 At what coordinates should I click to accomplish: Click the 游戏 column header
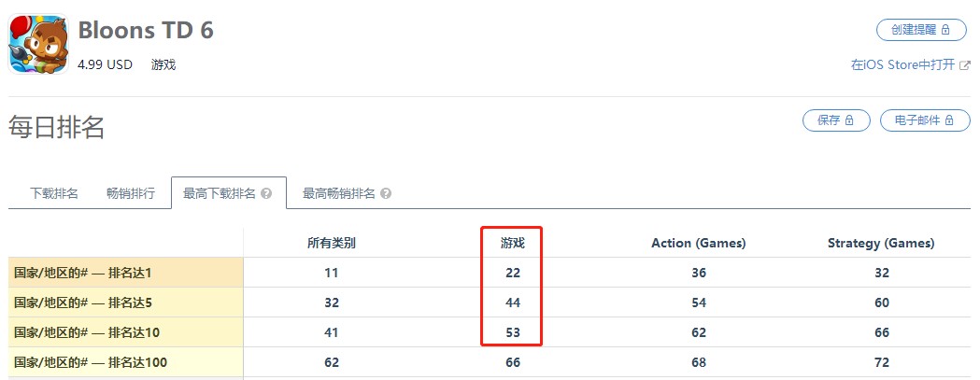tap(513, 243)
